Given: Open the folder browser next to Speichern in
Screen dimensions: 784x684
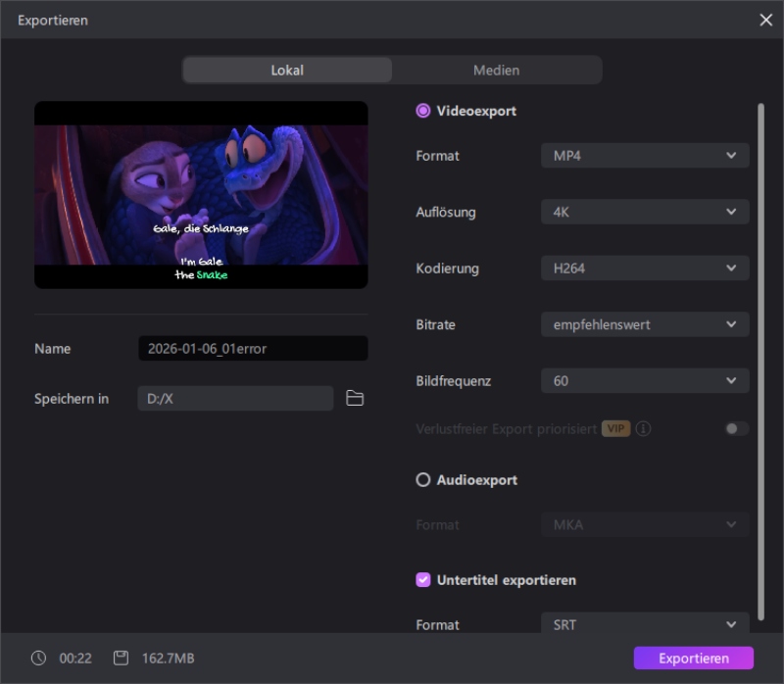Looking at the screenshot, I should (x=356, y=398).
